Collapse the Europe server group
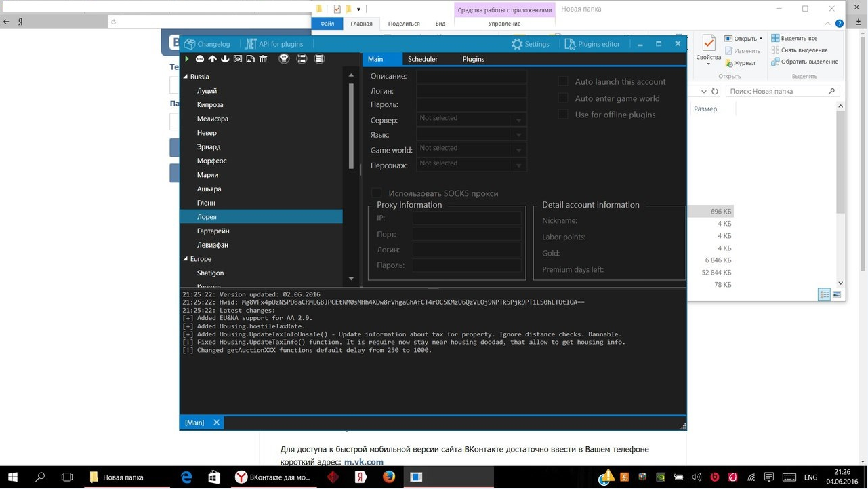868x489 pixels. click(186, 259)
